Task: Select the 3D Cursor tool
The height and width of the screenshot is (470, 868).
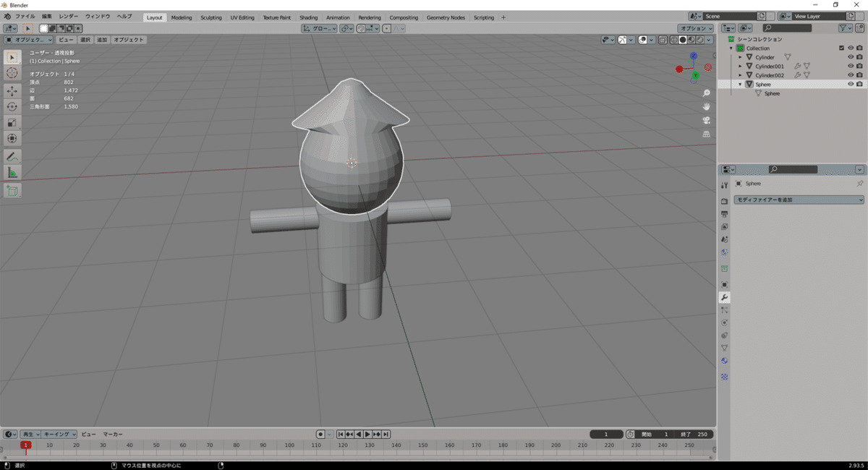Action: (x=12, y=73)
